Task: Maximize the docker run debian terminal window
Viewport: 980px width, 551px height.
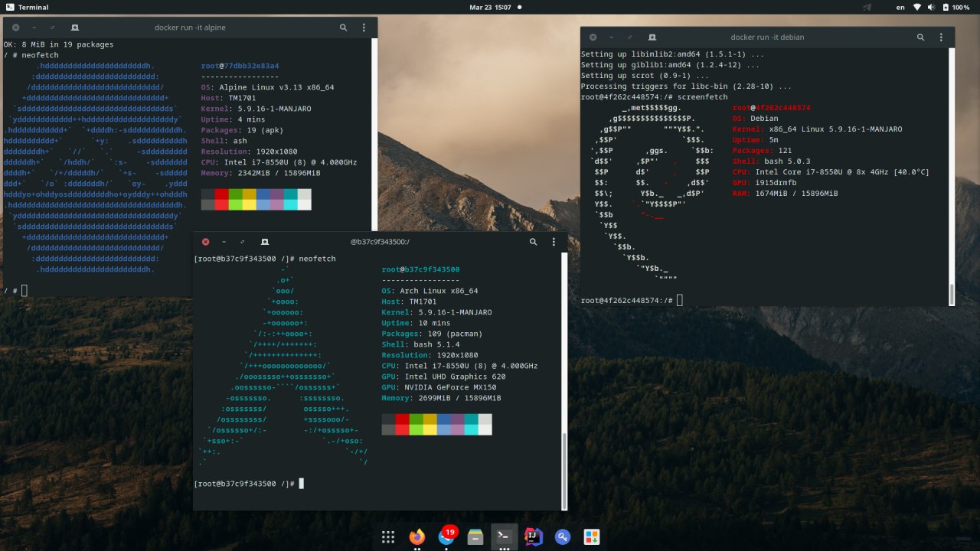Action: 630,37
